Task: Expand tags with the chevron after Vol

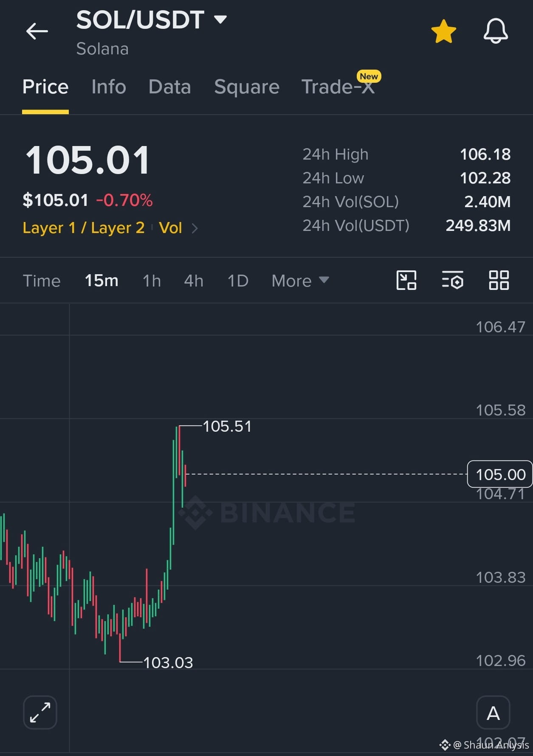Action: point(195,228)
